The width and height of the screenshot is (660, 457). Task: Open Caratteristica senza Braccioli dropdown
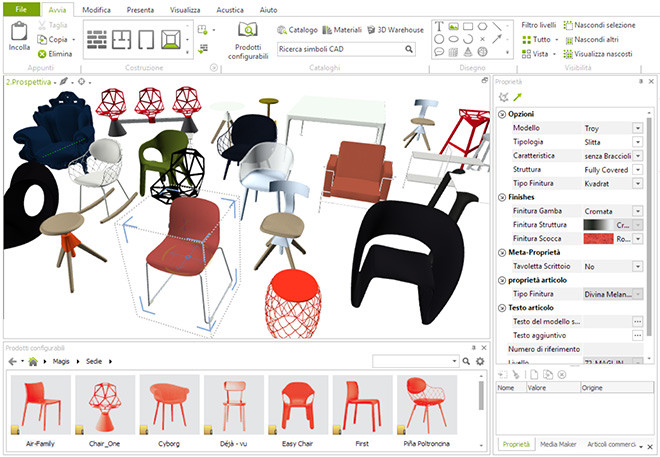coord(638,156)
